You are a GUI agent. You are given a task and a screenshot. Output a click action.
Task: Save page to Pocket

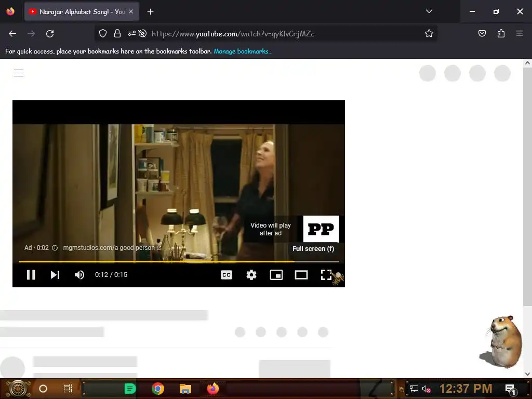pos(482,33)
